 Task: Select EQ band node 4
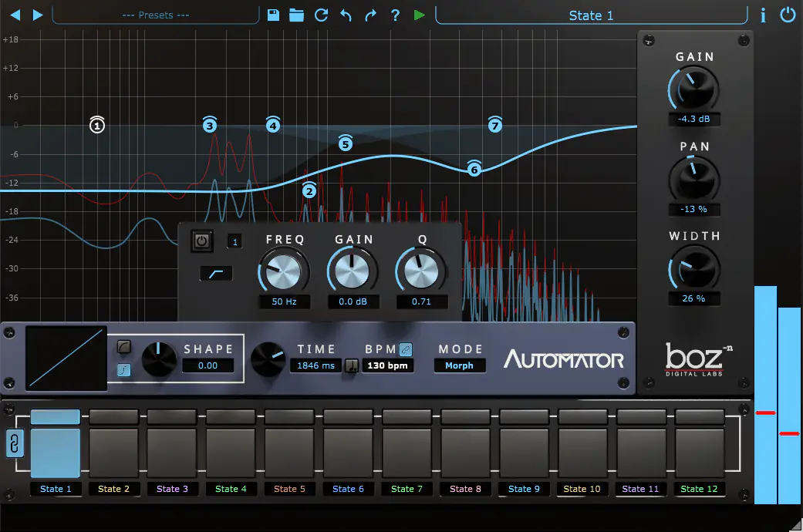(273, 124)
